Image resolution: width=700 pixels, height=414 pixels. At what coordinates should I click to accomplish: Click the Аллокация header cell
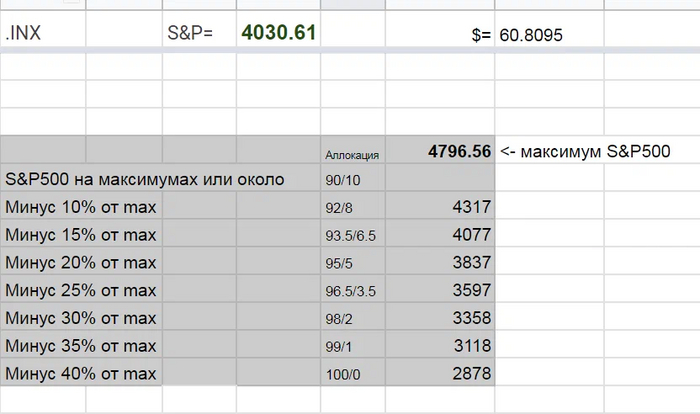pos(352,154)
